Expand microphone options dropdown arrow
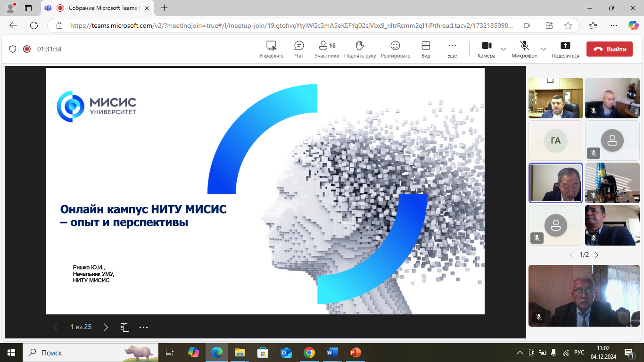The height and width of the screenshot is (362, 644). pos(544,49)
